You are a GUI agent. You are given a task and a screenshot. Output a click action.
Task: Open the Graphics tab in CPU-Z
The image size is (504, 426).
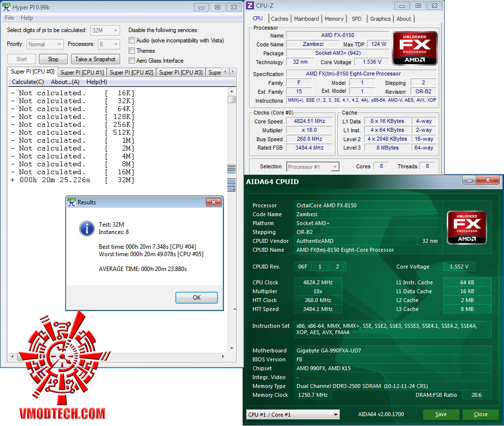[x=380, y=19]
